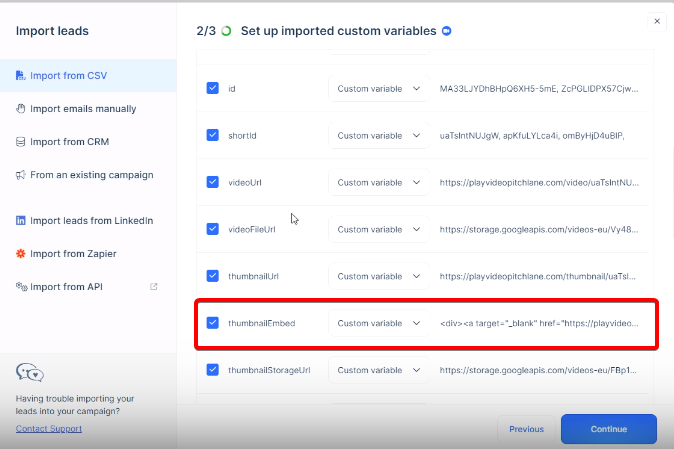Click the step 2/3 progress ring
674x449 pixels.
(226, 31)
